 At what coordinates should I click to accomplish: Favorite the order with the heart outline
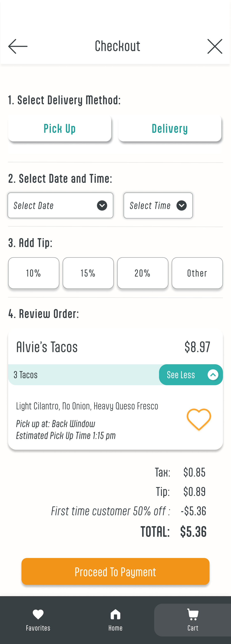click(199, 419)
